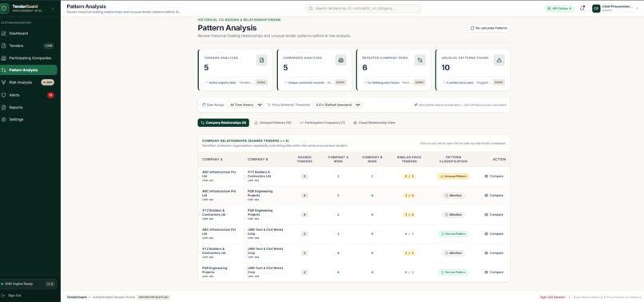Click Sign Out Session link in footer
Screen dimensions: 644x302
tap(552, 297)
